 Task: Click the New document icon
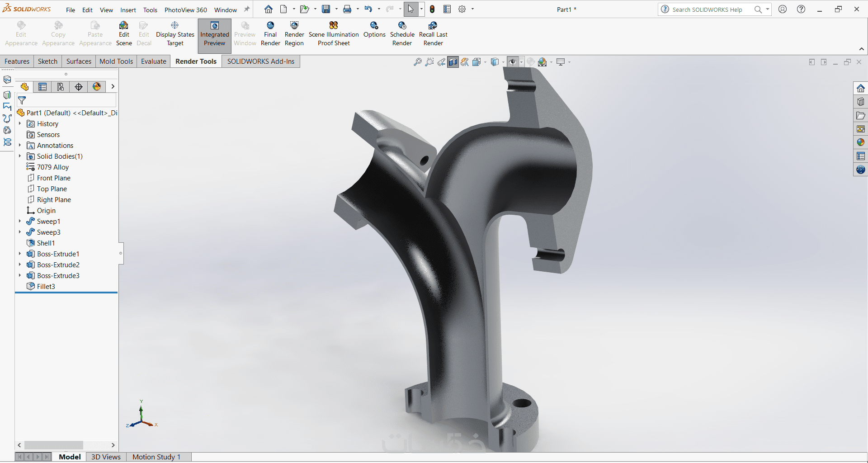click(x=283, y=9)
